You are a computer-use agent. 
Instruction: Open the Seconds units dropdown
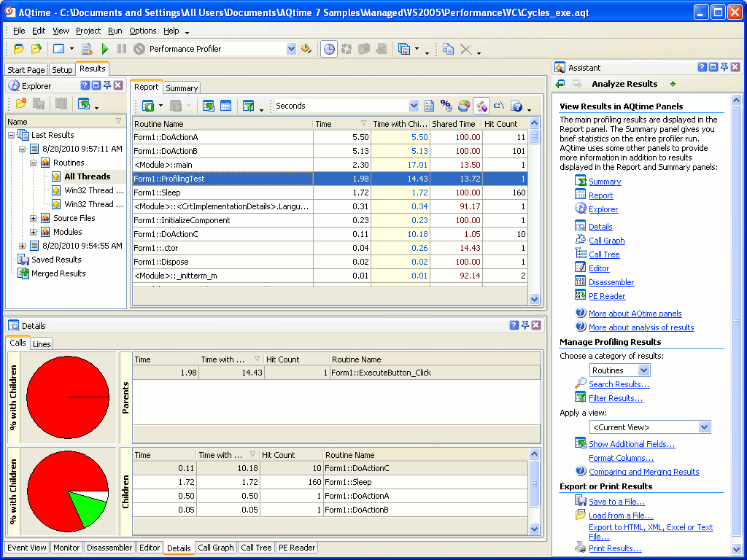point(414,106)
